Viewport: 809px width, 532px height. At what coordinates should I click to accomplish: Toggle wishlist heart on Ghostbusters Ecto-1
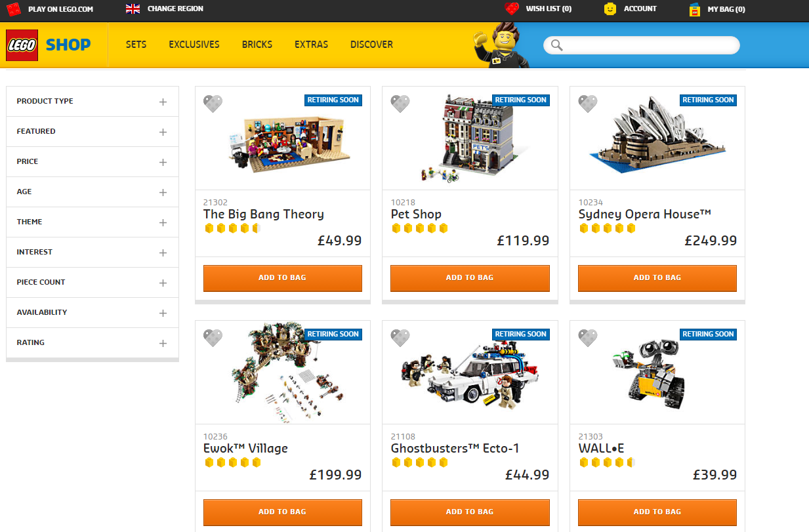(400, 338)
